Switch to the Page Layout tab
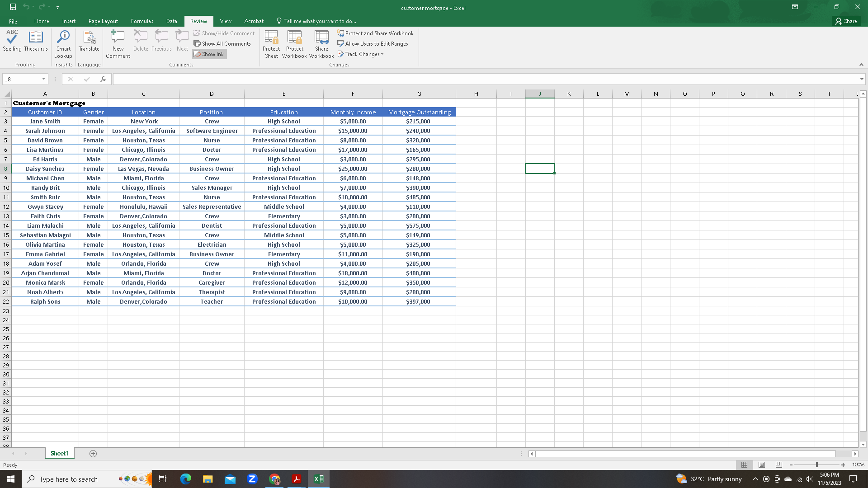 click(103, 21)
